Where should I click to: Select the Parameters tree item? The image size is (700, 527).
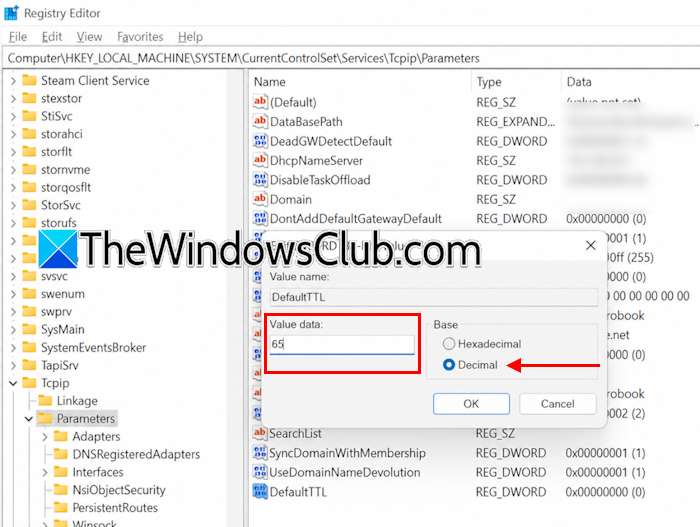(86, 418)
